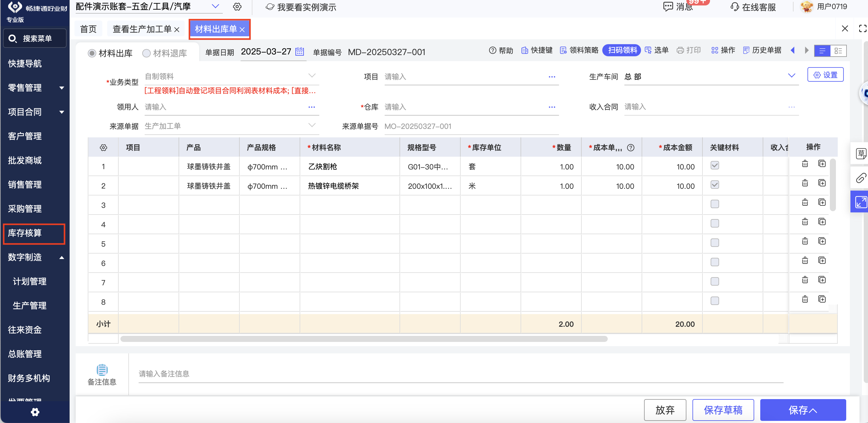
Task: Copy row 2 using the duplicate icon
Action: pos(822,183)
